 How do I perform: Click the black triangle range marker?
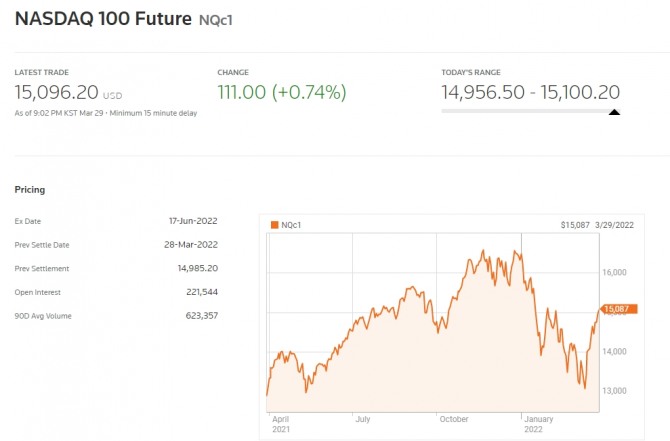click(614, 112)
